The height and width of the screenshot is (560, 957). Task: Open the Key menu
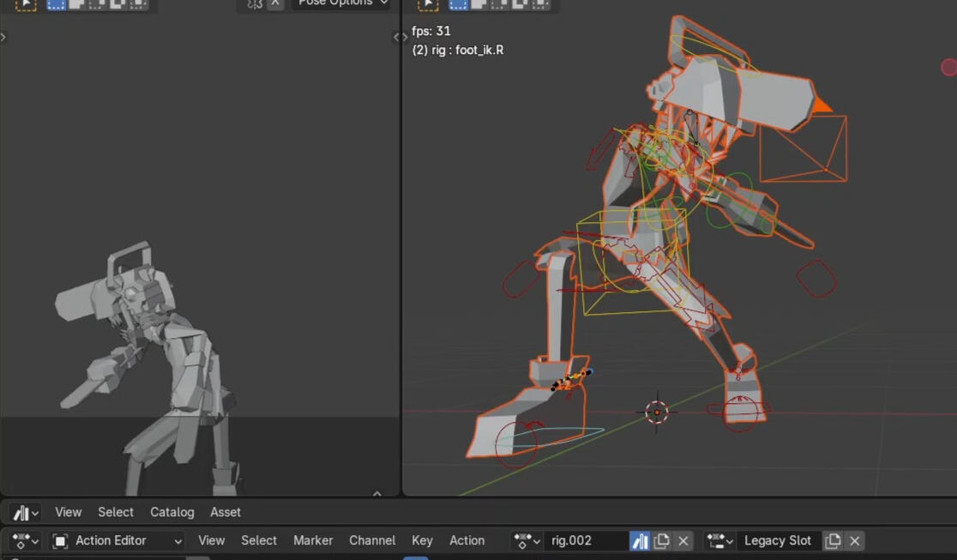coord(422,540)
